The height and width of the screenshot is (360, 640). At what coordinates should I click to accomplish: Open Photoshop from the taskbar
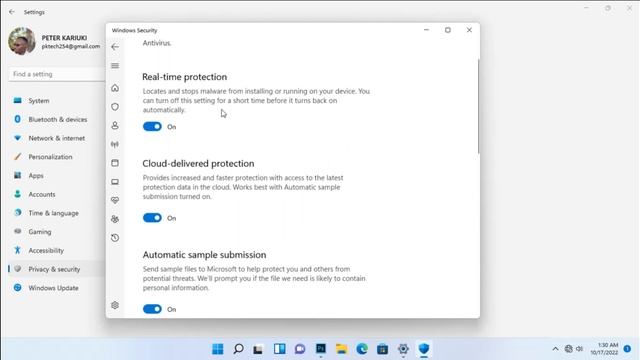tap(321, 349)
